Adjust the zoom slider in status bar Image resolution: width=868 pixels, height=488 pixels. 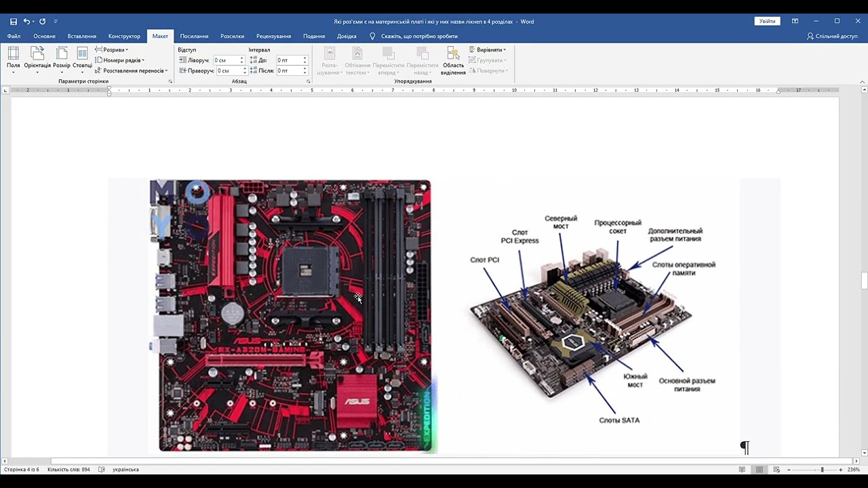pos(822,470)
